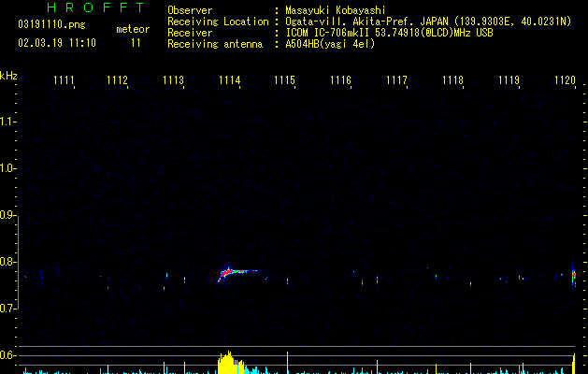Click the date stamp 02.03.19 11:10

(57, 43)
